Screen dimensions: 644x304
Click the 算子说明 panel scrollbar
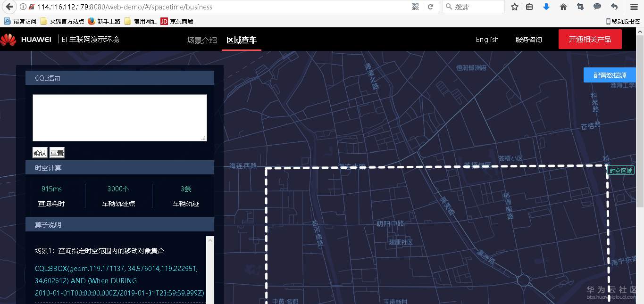click(x=211, y=269)
